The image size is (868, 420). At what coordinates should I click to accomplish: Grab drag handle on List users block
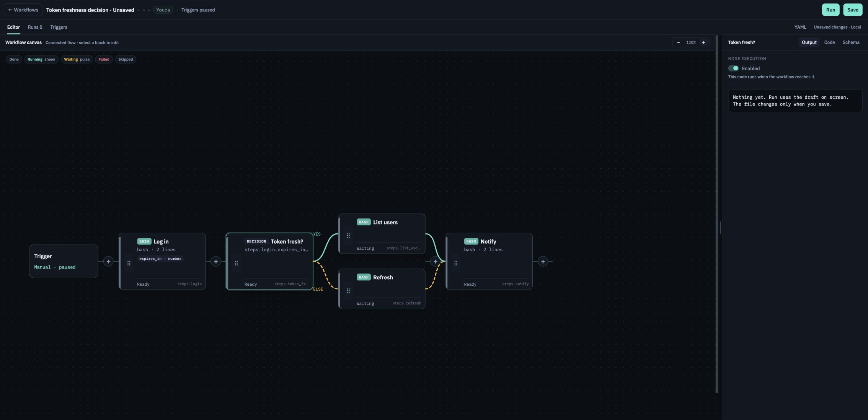pos(348,236)
